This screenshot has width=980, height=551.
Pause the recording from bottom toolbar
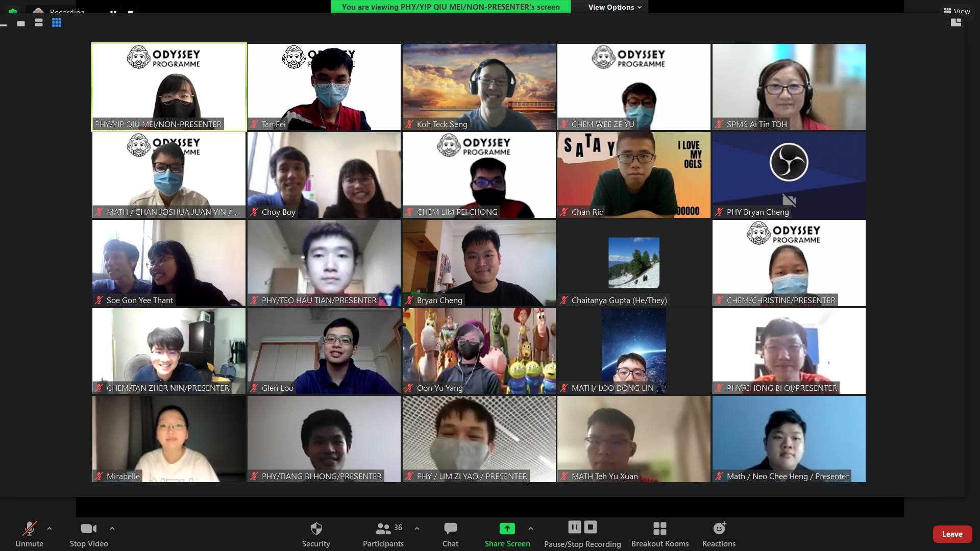[575, 527]
